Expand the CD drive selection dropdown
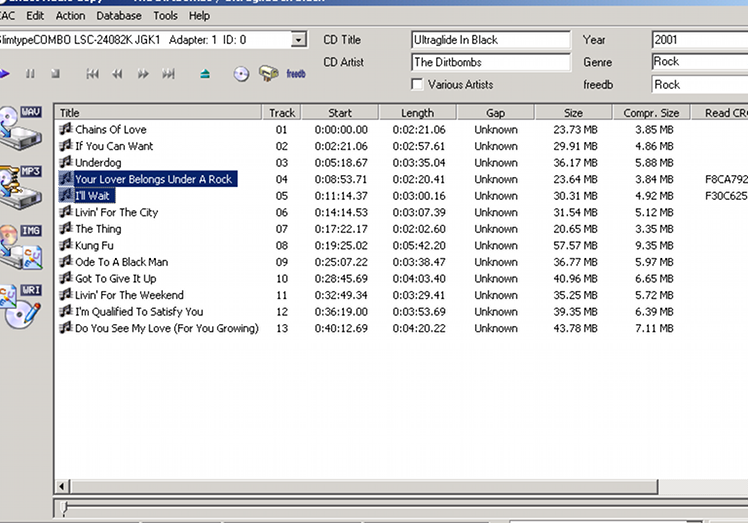The height and width of the screenshot is (523, 748). click(x=299, y=40)
